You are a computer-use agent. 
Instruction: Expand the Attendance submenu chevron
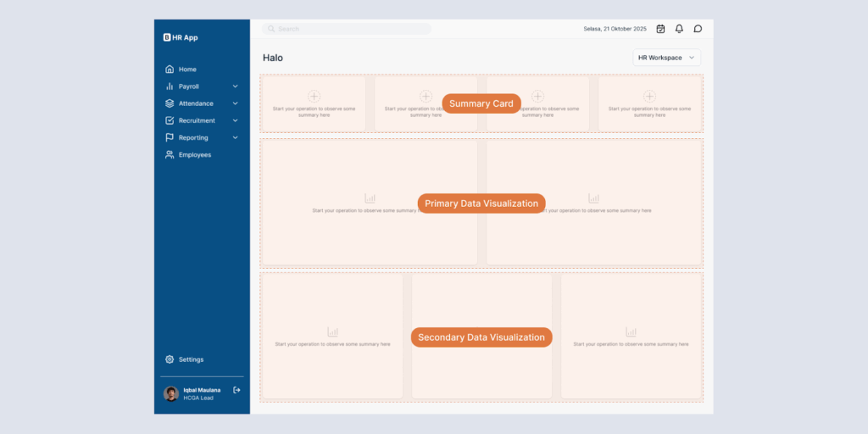[236, 103]
